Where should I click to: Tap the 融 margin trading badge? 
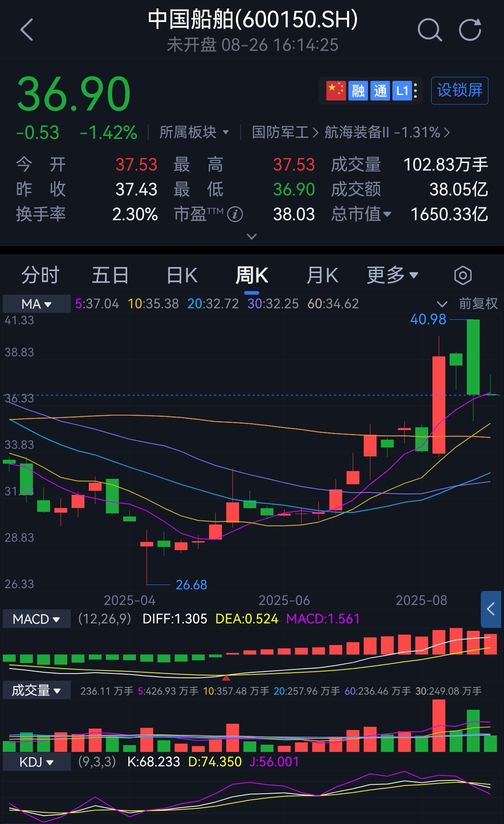358,91
